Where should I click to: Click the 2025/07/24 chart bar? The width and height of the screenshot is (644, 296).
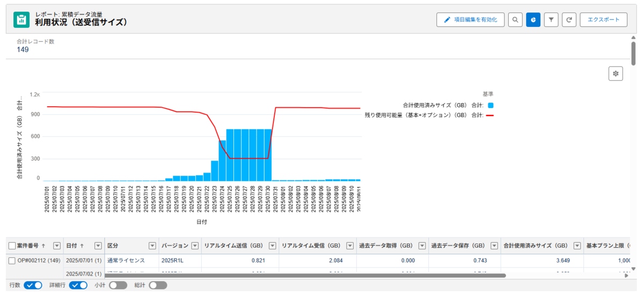point(222,161)
